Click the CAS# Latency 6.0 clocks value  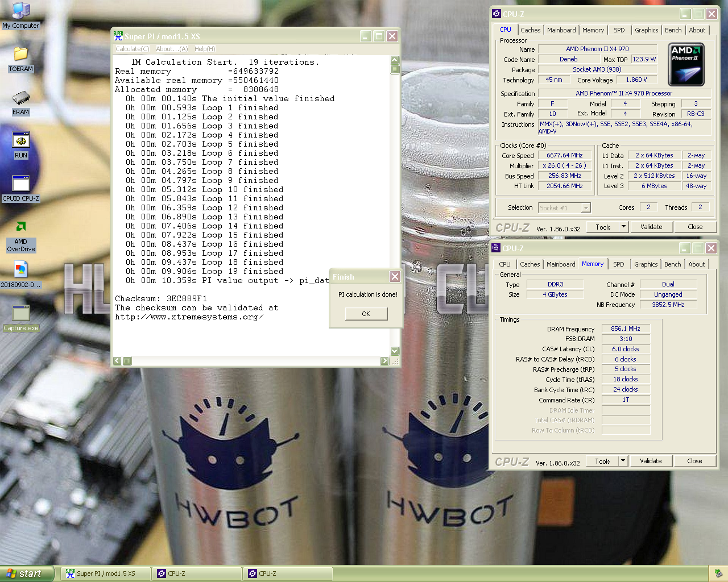coord(626,349)
